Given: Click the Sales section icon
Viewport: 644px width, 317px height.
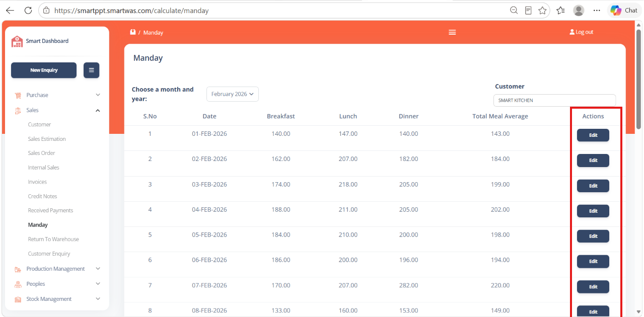Looking at the screenshot, I should pos(18,110).
